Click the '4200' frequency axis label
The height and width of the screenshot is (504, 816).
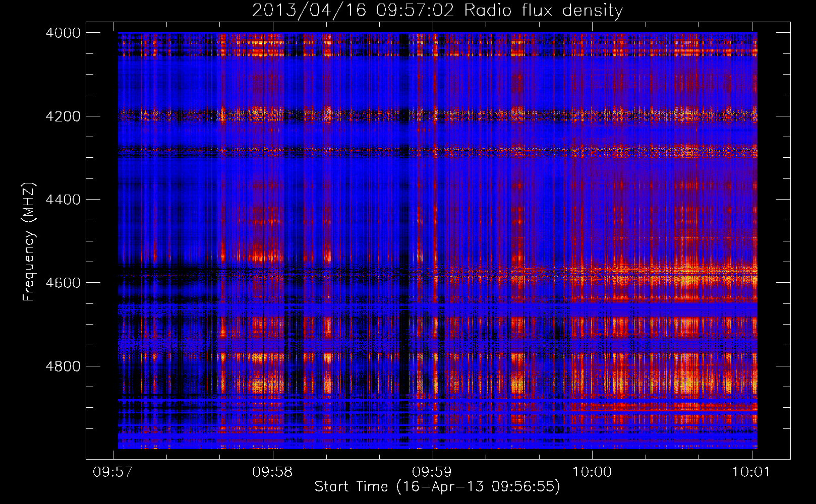coord(63,116)
